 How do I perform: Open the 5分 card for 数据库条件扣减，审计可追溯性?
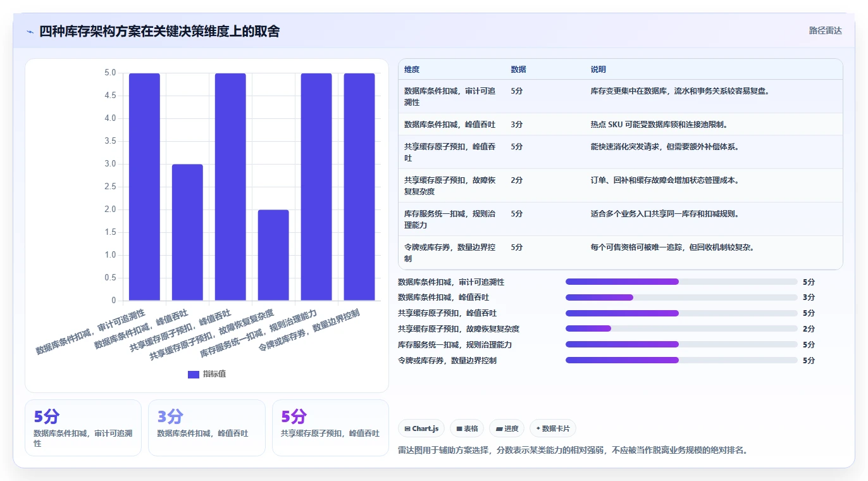click(83, 428)
